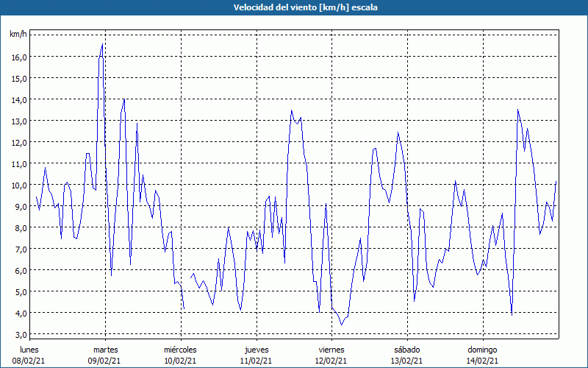The image size is (588, 368).
Task: Click the chart title 'Velocidad del viento [km/h] escala'
Action: [305, 7]
